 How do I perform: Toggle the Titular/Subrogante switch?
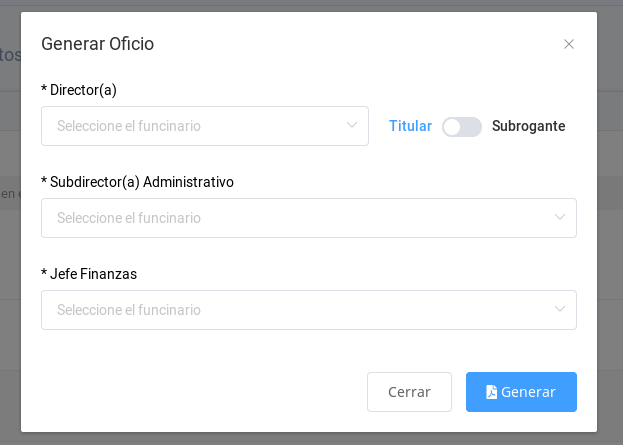click(x=462, y=127)
